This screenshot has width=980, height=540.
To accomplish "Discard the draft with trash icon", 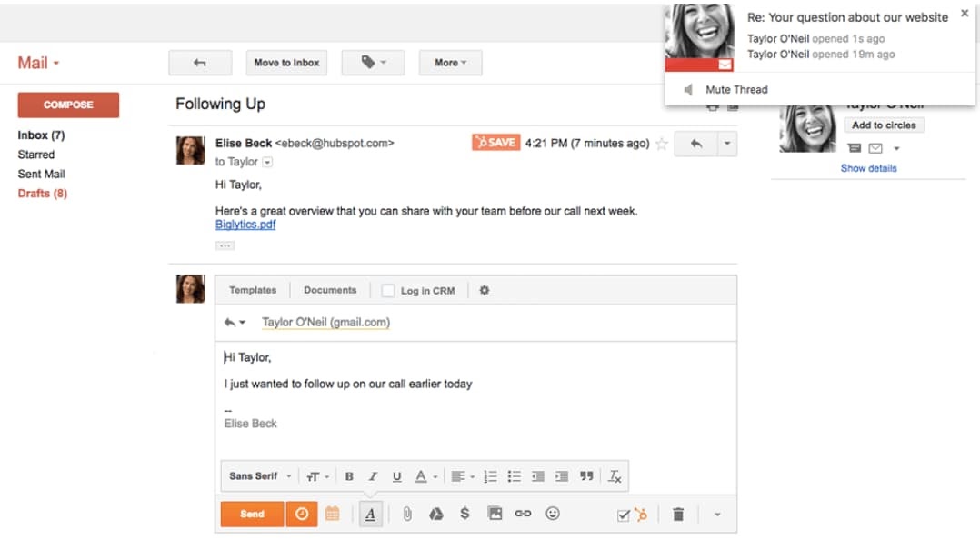I will coord(677,515).
